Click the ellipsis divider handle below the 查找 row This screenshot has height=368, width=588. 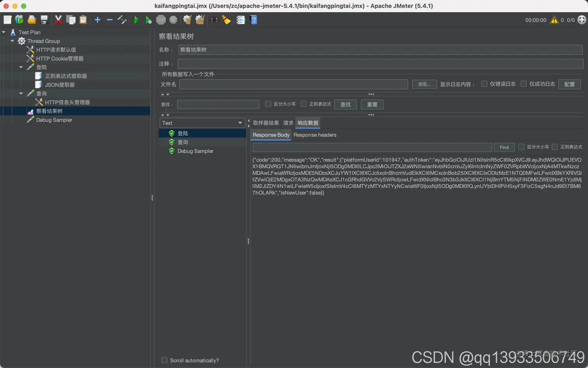point(371,115)
